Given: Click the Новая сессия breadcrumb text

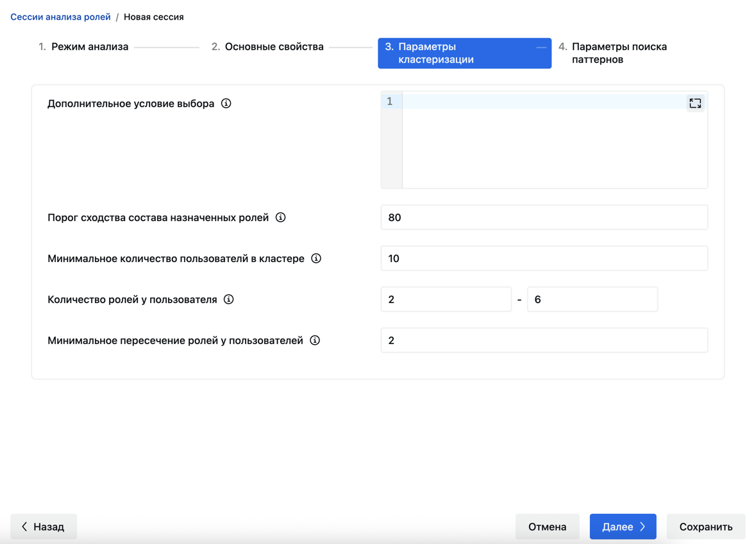Looking at the screenshot, I should (x=154, y=17).
